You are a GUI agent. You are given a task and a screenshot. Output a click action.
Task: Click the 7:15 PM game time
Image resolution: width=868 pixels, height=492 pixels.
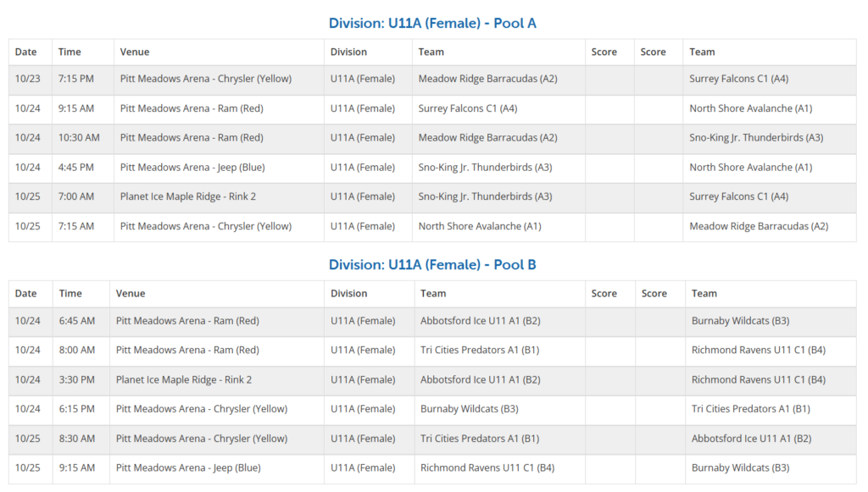75,79
